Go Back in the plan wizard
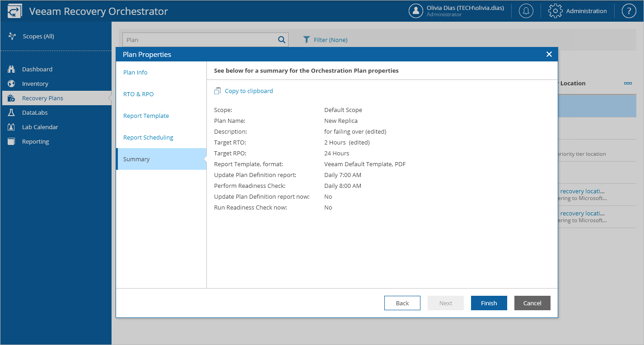644x345 pixels. [x=402, y=303]
